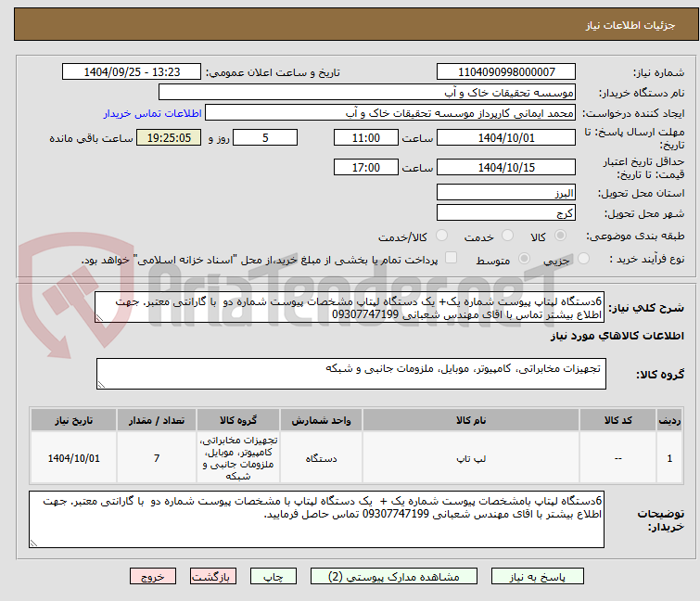
Task: Click the شرح کلی نیاز text area
Action: tap(350, 307)
